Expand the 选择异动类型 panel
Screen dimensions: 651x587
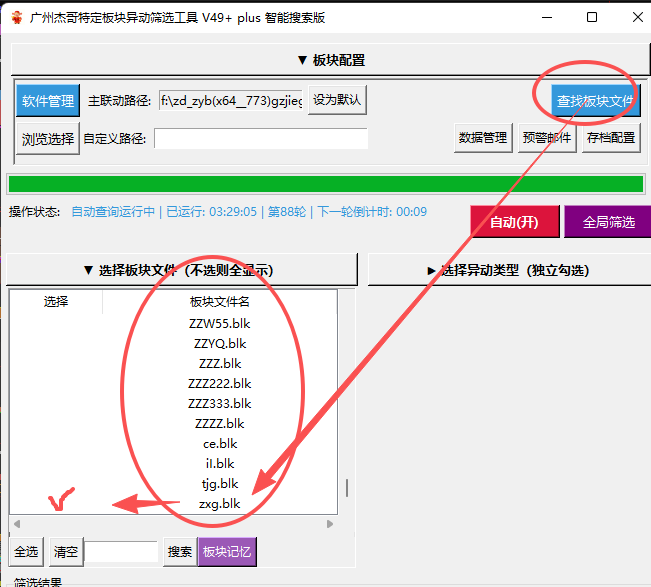pos(509,270)
